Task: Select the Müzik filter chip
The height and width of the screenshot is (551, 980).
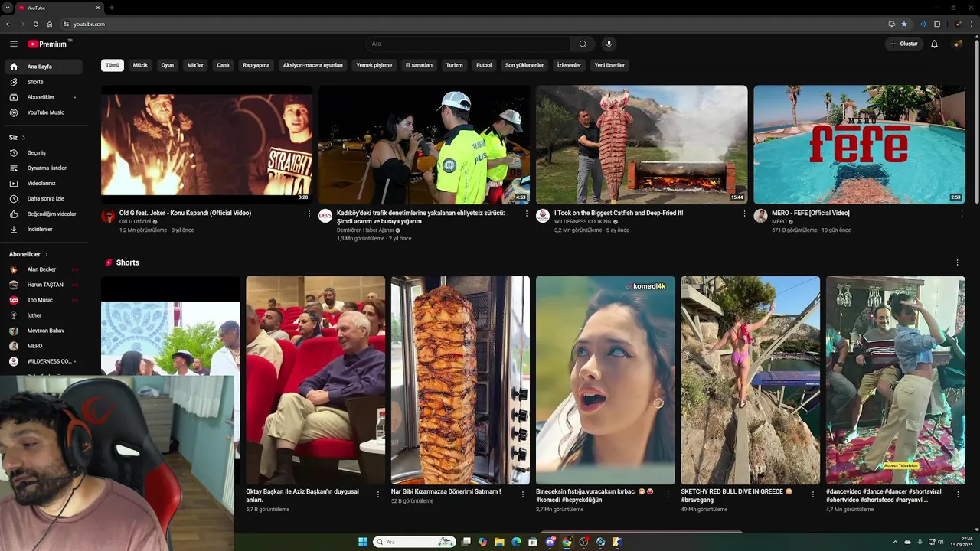Action: pyautogui.click(x=140, y=65)
